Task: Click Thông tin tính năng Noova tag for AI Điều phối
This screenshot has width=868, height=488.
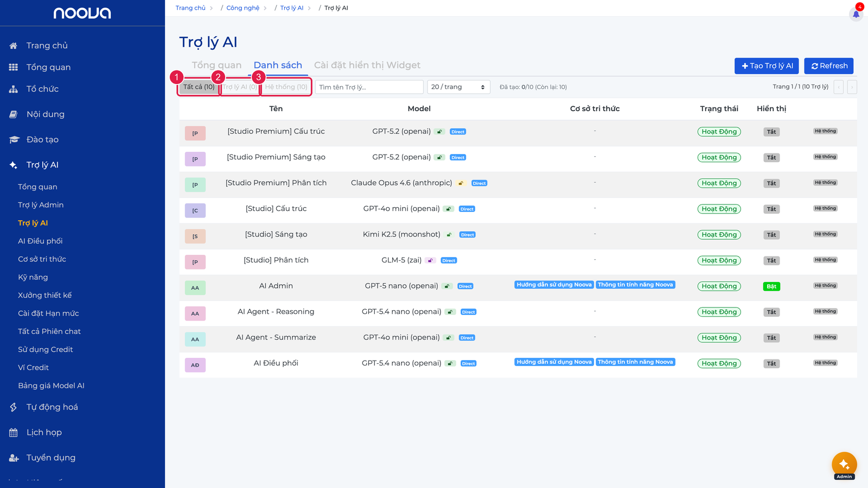Action: [x=635, y=362]
